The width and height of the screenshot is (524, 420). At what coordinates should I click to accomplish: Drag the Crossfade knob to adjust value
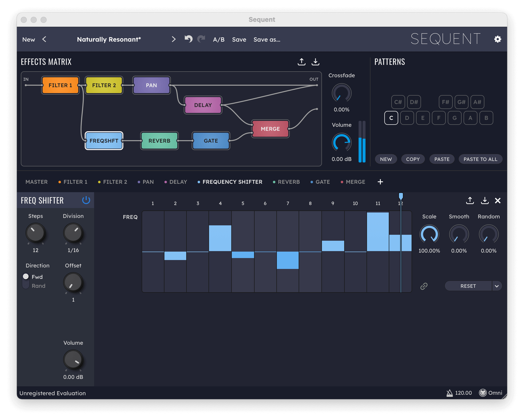click(341, 93)
